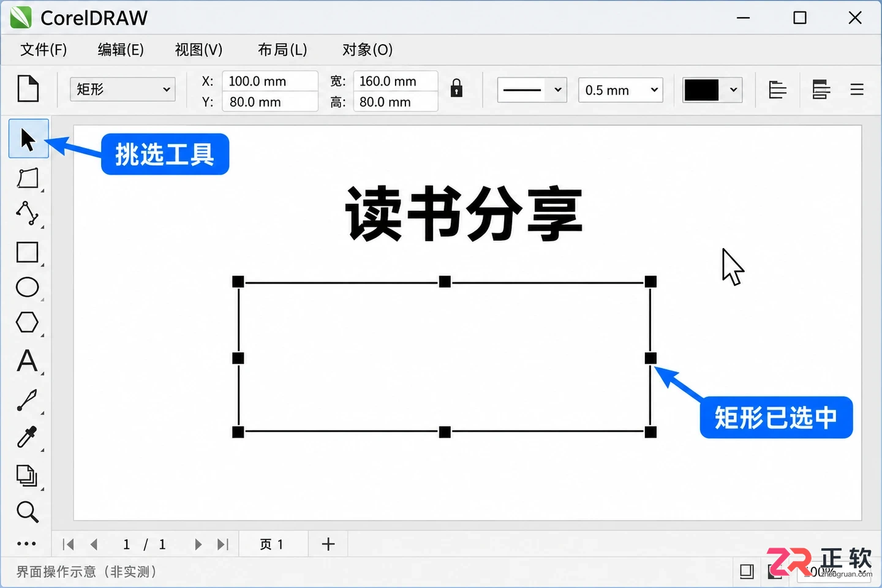882x588 pixels.
Task: Select the Ellipse tool
Action: coord(28,287)
